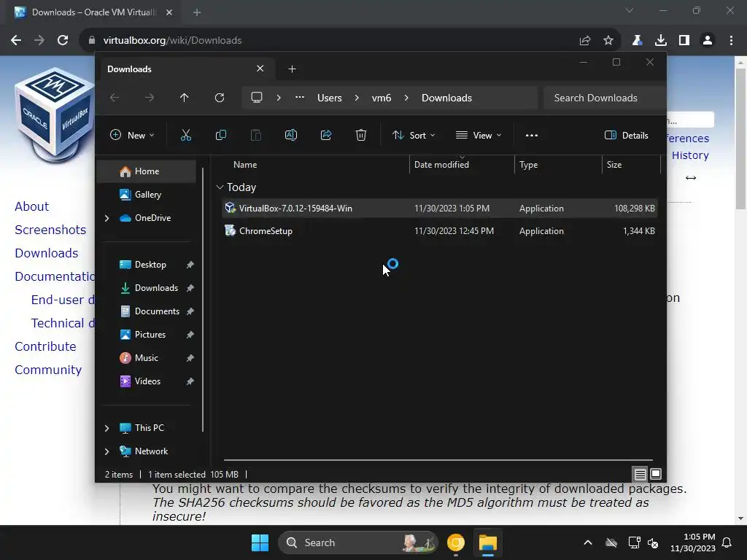This screenshot has height=560, width=747.
Task: Click the PC monitor icon in address bar
Action: (x=257, y=98)
